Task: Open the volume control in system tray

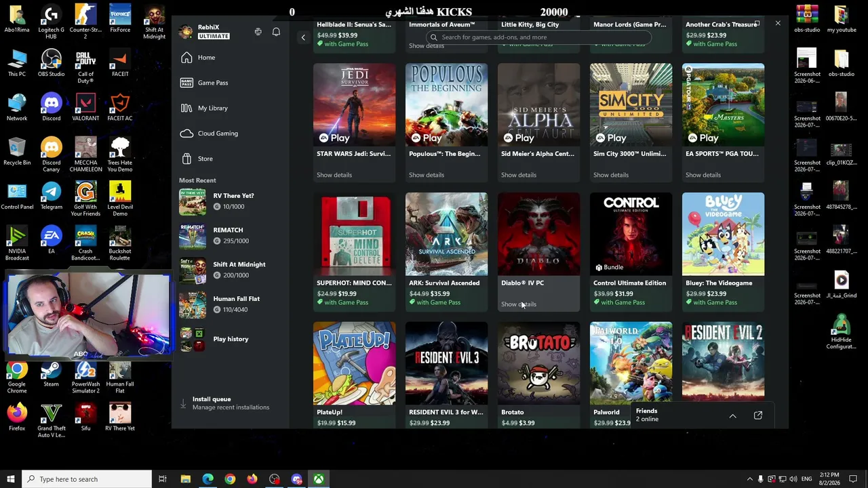Action: (x=793, y=479)
